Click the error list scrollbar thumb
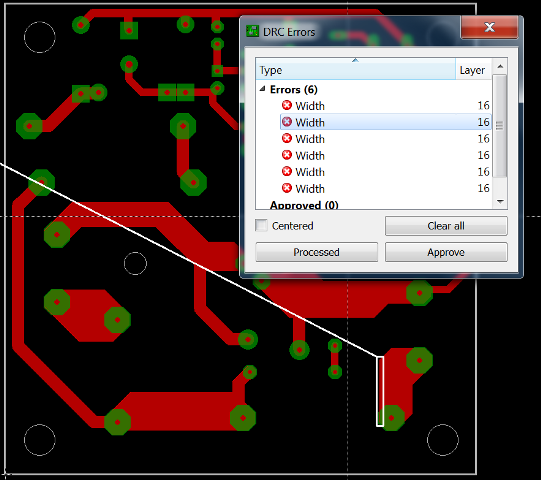The height and width of the screenshot is (480, 541). coord(500,126)
